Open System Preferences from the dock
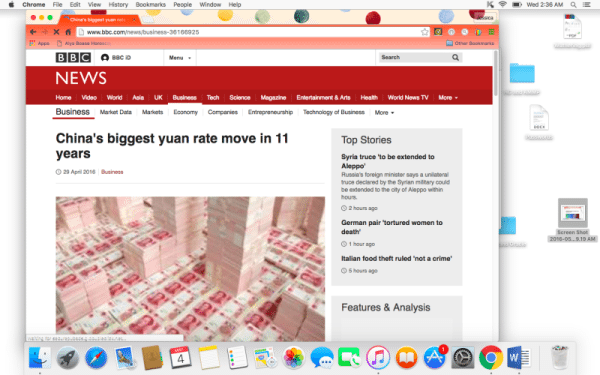 [463, 358]
